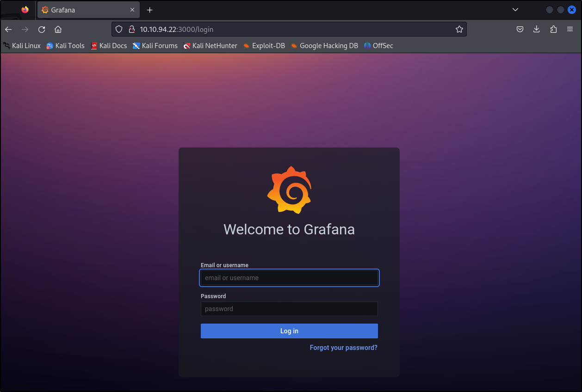Bookmark this page with the star icon

pos(459,30)
